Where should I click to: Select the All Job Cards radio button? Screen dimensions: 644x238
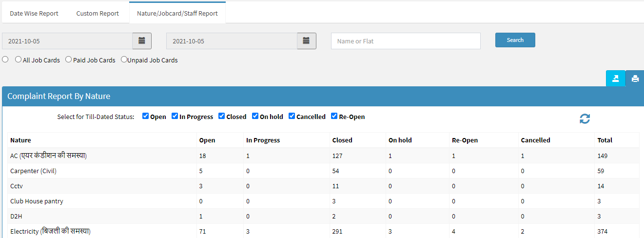tap(19, 59)
